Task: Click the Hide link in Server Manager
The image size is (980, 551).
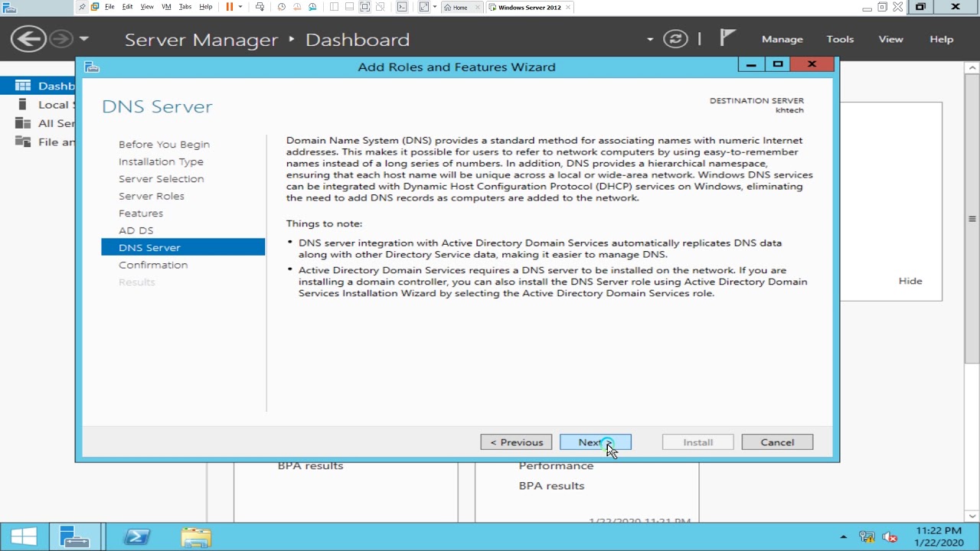Action: [x=910, y=281]
